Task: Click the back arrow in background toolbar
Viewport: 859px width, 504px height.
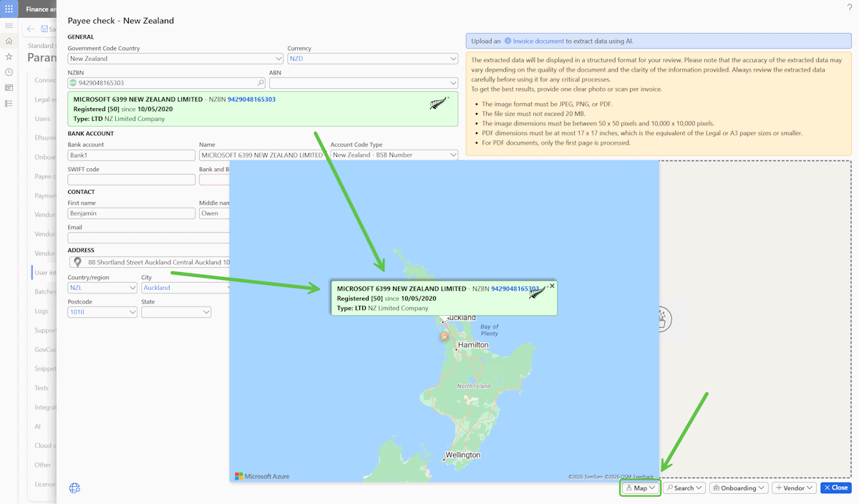Action: point(30,29)
